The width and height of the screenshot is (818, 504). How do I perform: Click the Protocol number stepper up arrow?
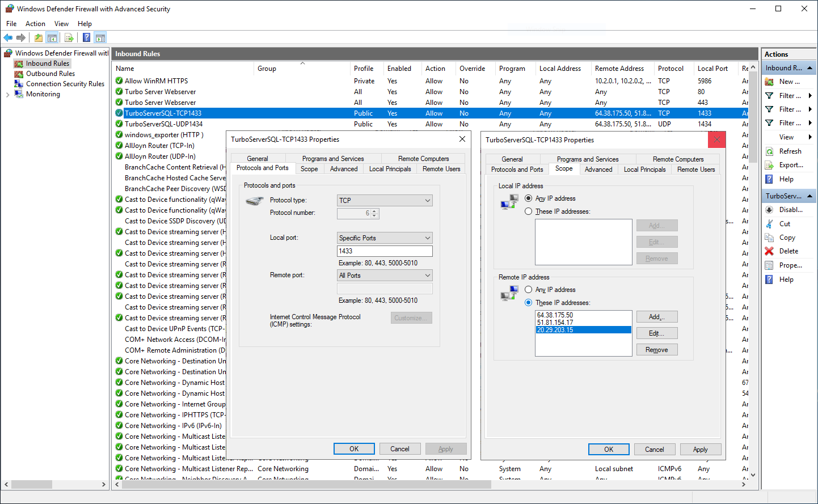coord(373,211)
